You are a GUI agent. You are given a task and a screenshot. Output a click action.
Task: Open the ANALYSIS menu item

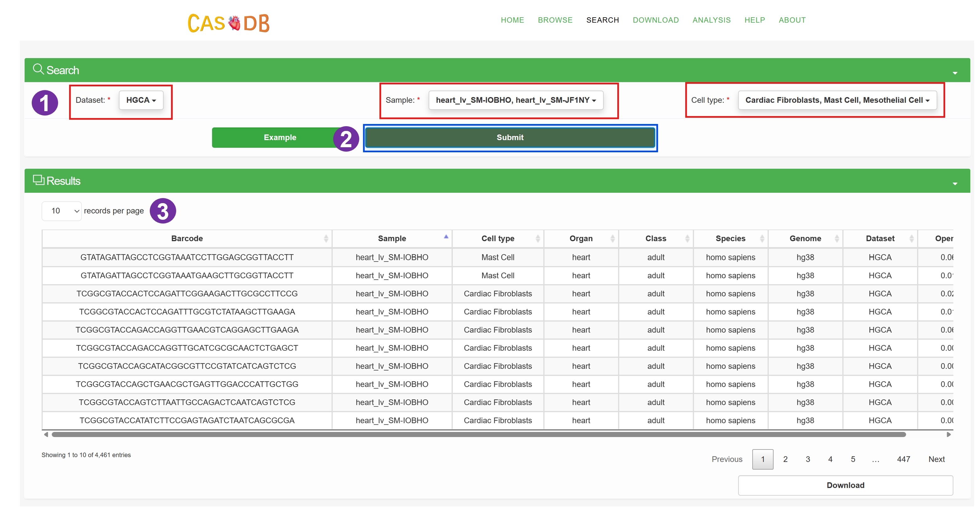click(711, 20)
